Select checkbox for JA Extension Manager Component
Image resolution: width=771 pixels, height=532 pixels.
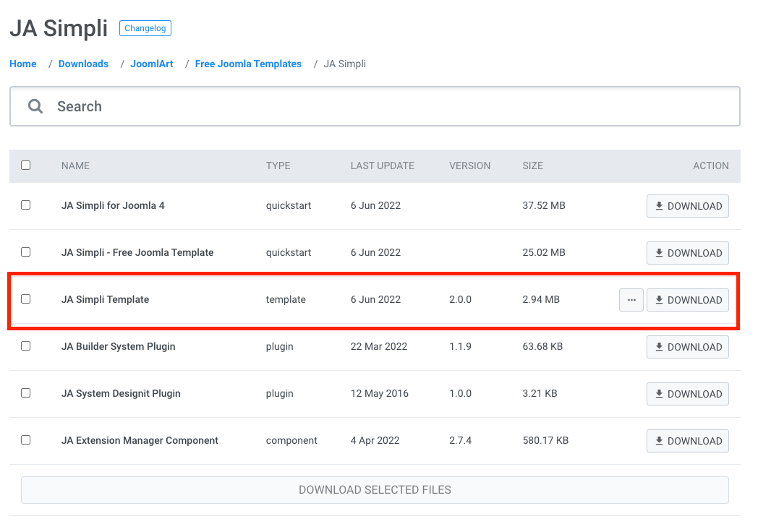click(26, 440)
